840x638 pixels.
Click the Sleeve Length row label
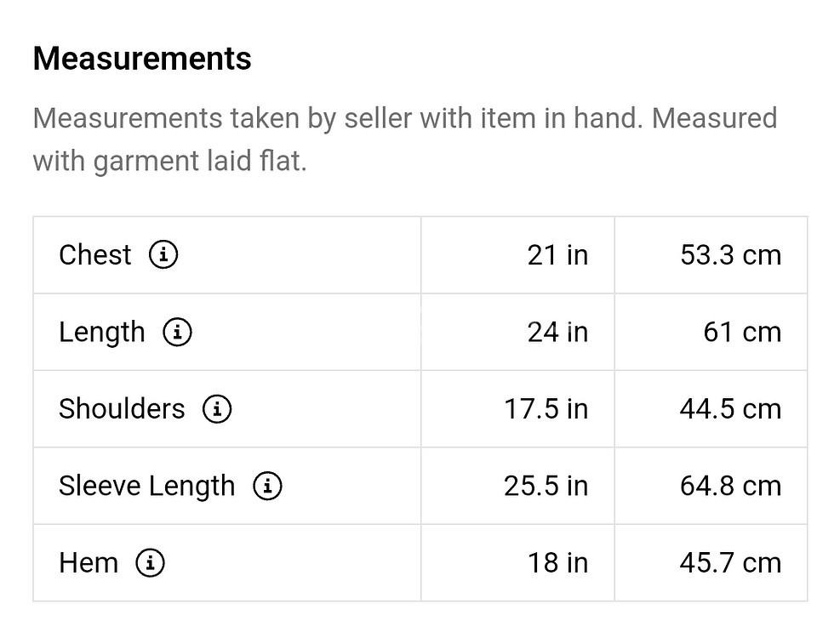(146, 486)
